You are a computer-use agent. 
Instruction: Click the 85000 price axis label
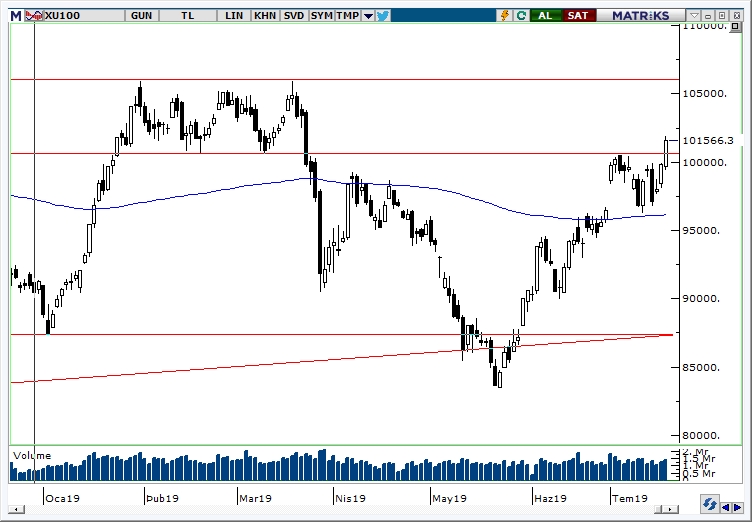[x=701, y=368]
